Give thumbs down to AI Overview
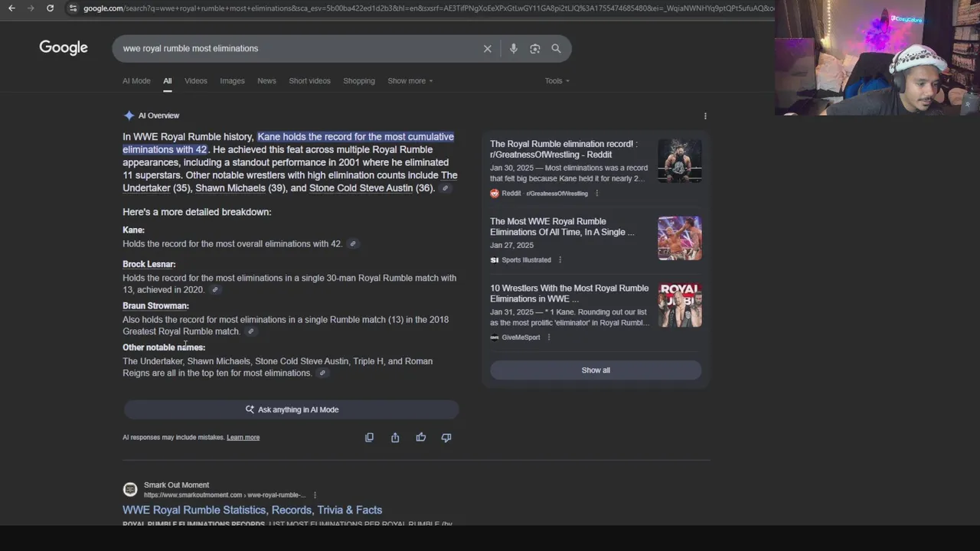980x551 pixels. pos(446,437)
